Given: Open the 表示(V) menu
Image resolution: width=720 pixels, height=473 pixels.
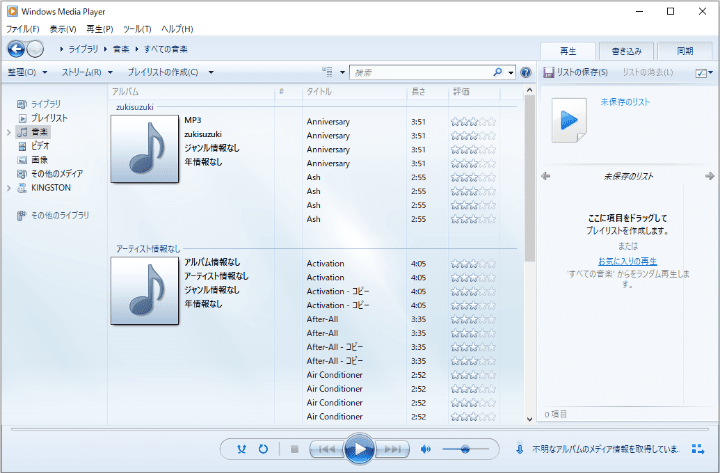Looking at the screenshot, I should 63,29.
